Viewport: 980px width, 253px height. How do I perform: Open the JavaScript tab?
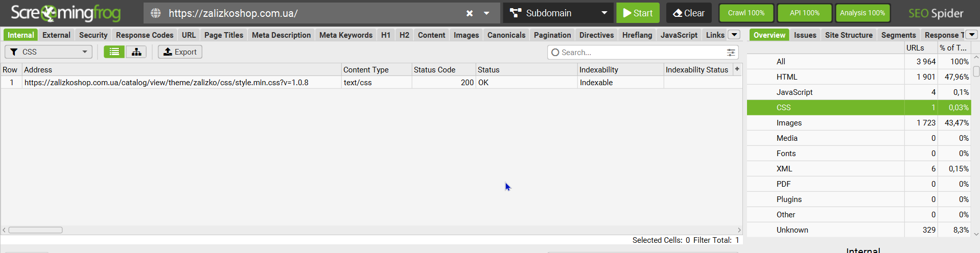(679, 35)
